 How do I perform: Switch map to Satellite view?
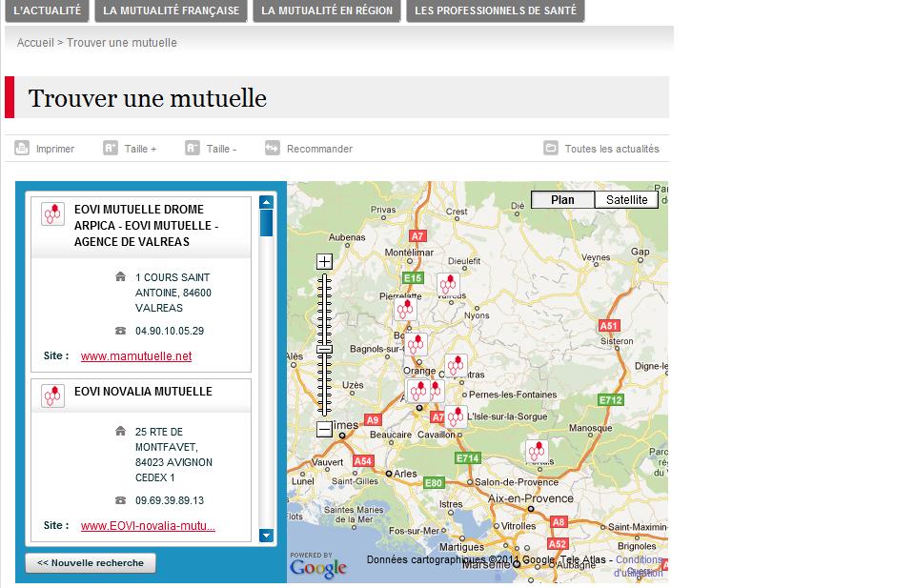coord(627,199)
